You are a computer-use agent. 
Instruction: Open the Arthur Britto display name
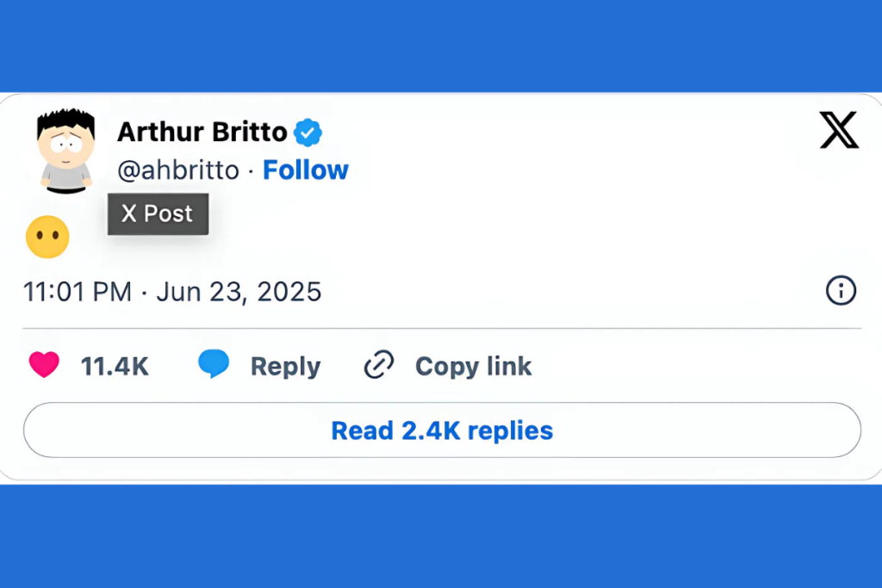pos(202,133)
